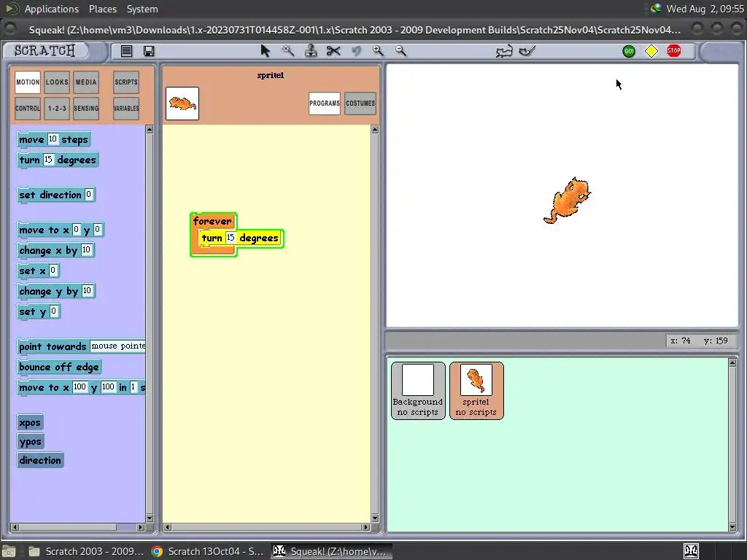
Task: Click 'change y by' value field
Action: 87,290
